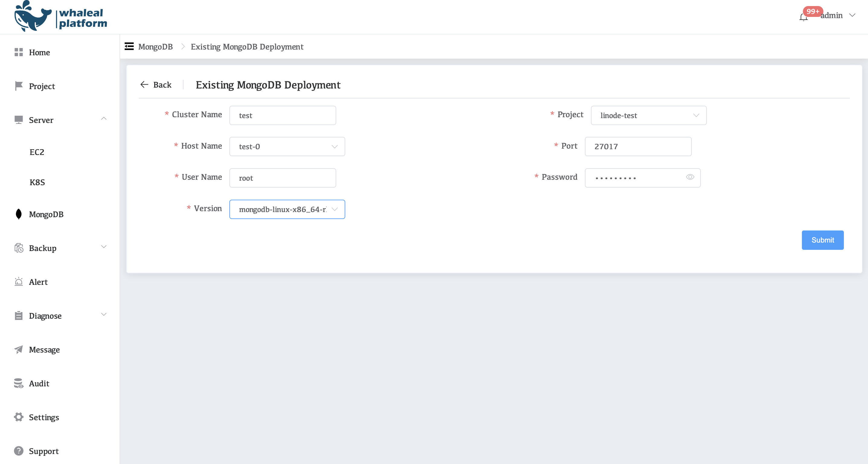Click the Submit button
The width and height of the screenshot is (868, 464).
[x=822, y=240]
